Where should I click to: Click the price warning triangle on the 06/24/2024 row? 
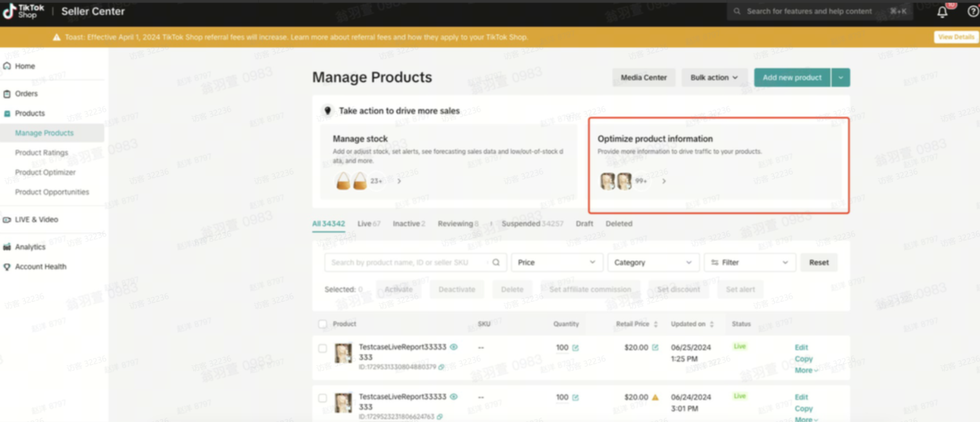coord(655,397)
